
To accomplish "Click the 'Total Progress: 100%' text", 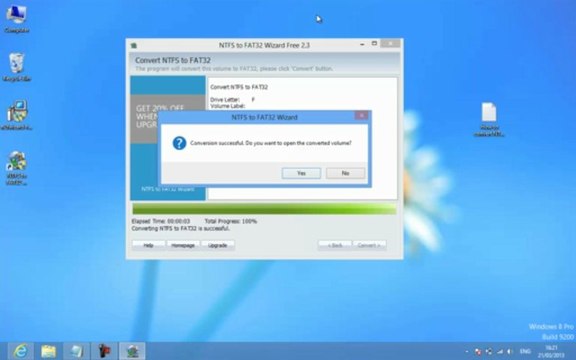I will click(x=231, y=221).
